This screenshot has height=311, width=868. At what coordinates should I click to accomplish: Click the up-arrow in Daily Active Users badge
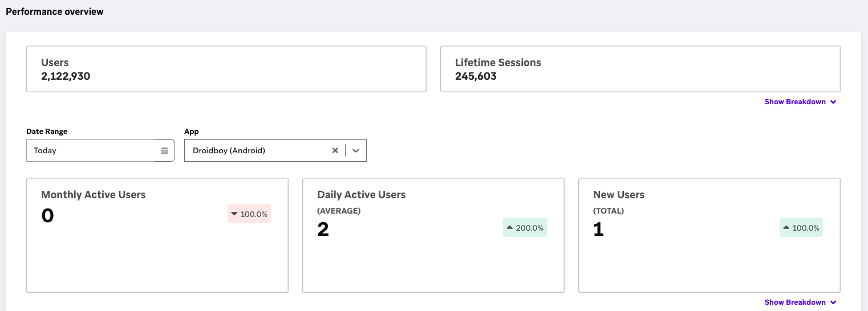509,228
